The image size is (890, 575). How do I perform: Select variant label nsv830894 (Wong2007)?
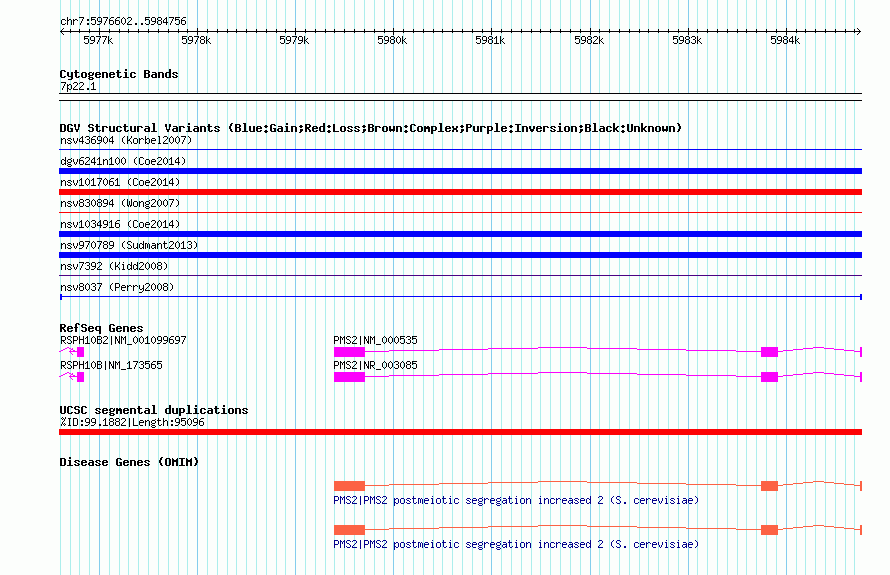(x=120, y=203)
